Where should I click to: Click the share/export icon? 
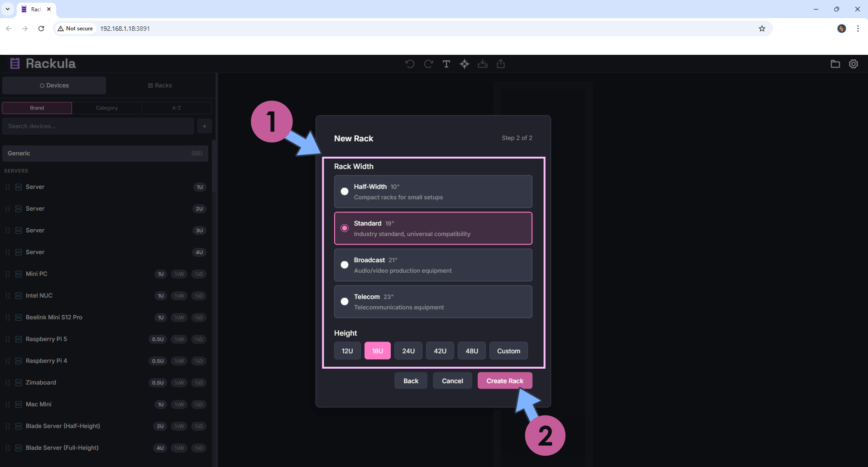[500, 64]
